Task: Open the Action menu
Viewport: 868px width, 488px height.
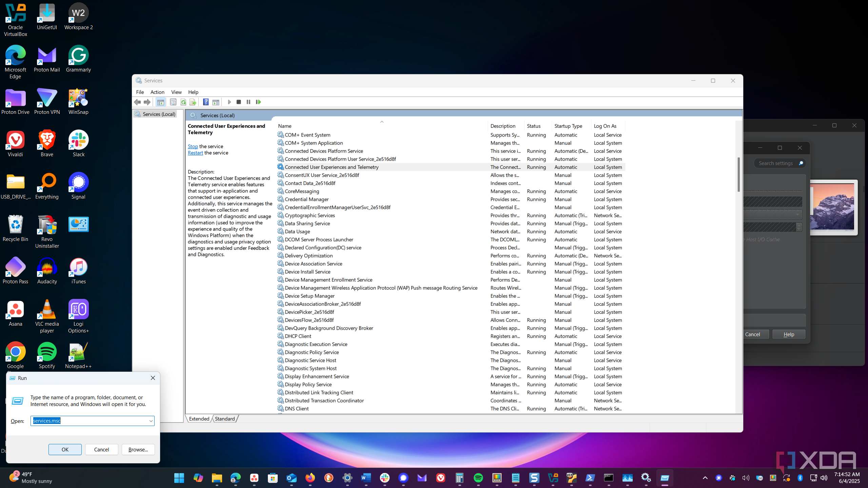Action: pos(157,92)
